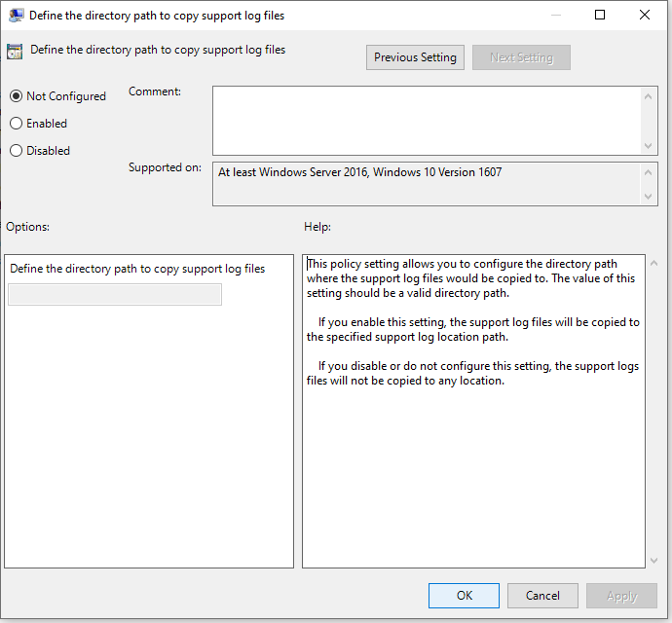
Task: Cancel the policy dialog
Action: (542, 596)
